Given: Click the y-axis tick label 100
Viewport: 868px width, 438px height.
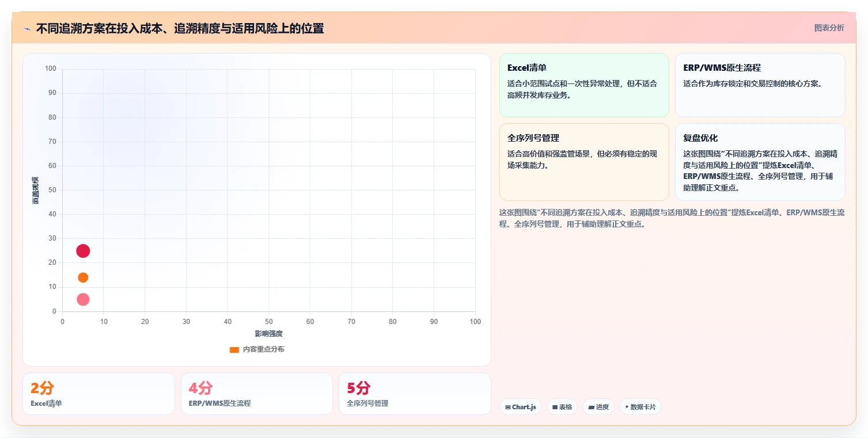Looking at the screenshot, I should pos(51,69).
